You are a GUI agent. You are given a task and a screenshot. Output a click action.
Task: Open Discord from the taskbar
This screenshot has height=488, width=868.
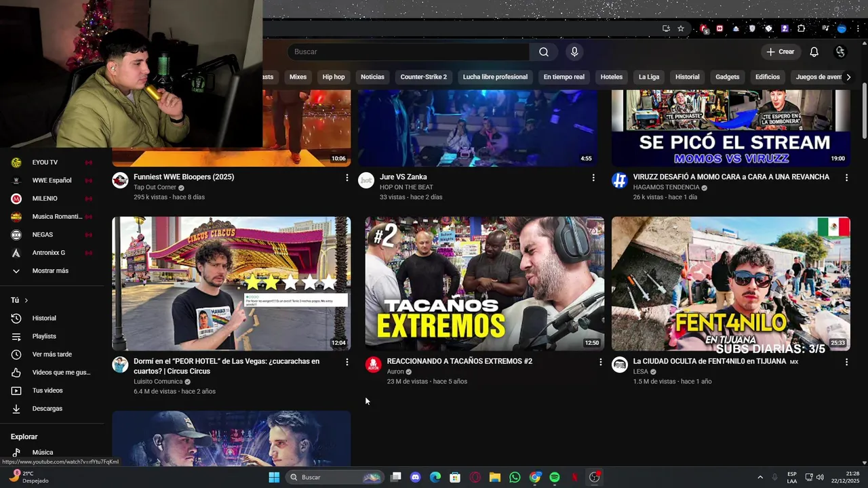pyautogui.click(x=416, y=477)
